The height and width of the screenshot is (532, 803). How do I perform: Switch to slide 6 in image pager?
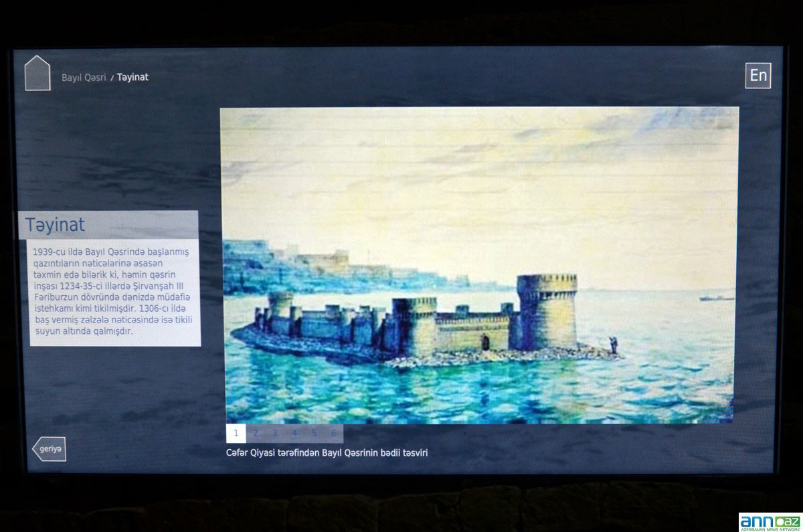[x=333, y=433]
